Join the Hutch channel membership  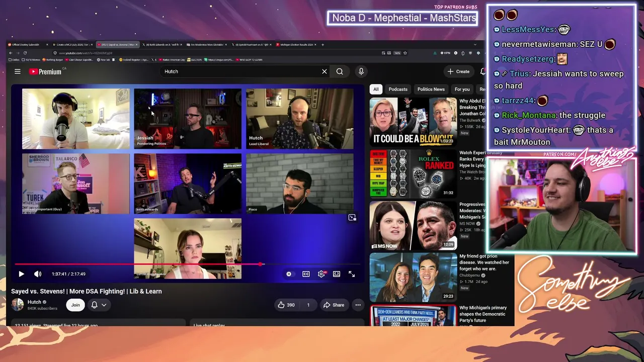pos(75,305)
